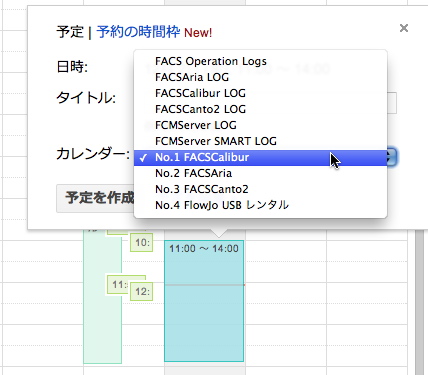Choose FCMServer SMART LOG calendar
Image resolution: width=428 pixels, height=375 pixels.
coord(260,141)
